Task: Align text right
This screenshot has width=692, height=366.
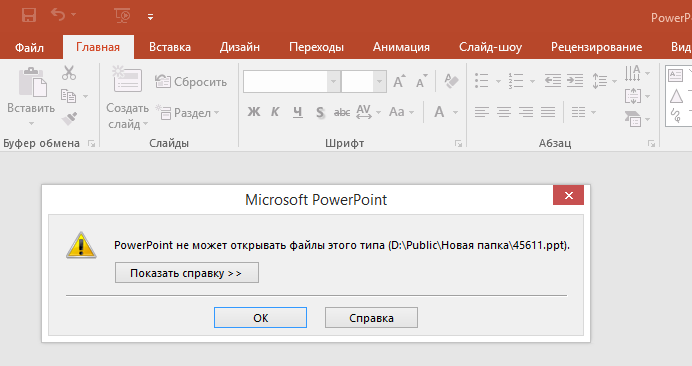Action: point(526,112)
